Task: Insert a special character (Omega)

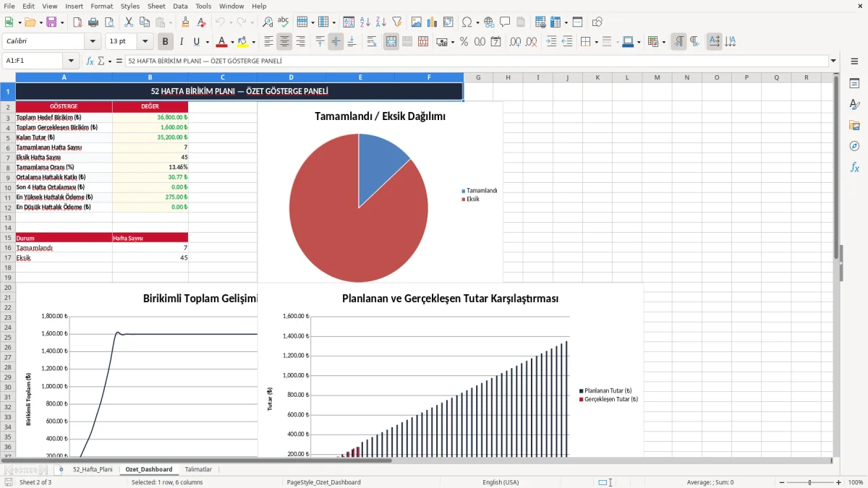Action: click(x=467, y=22)
